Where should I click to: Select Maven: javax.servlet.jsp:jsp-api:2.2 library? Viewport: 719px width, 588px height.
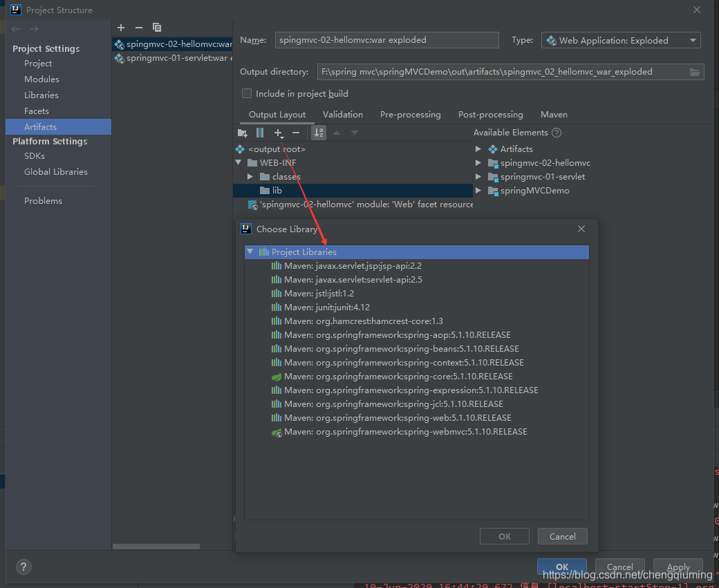click(x=416, y=266)
